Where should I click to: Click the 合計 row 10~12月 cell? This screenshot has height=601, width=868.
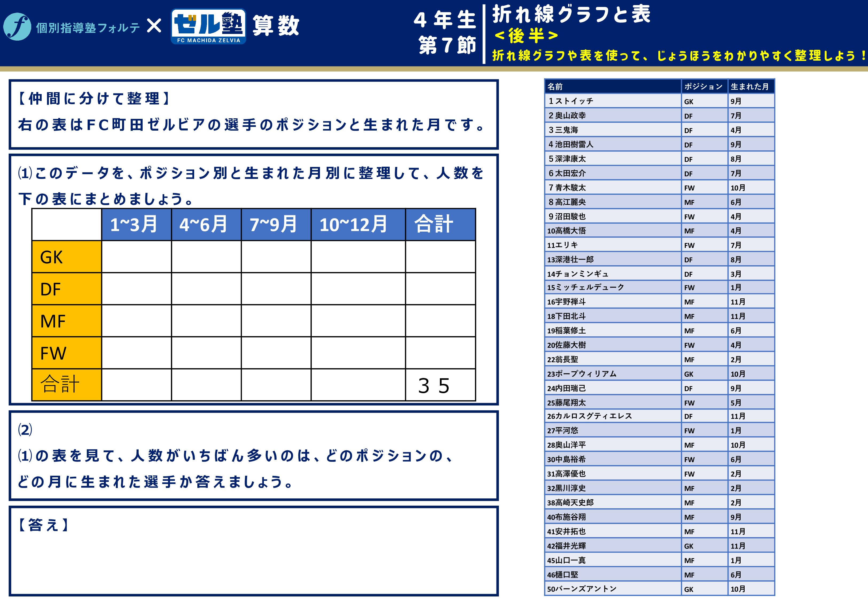(x=358, y=385)
